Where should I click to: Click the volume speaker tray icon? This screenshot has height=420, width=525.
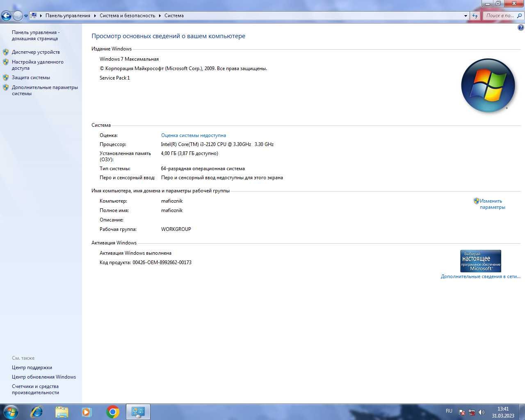482,412
